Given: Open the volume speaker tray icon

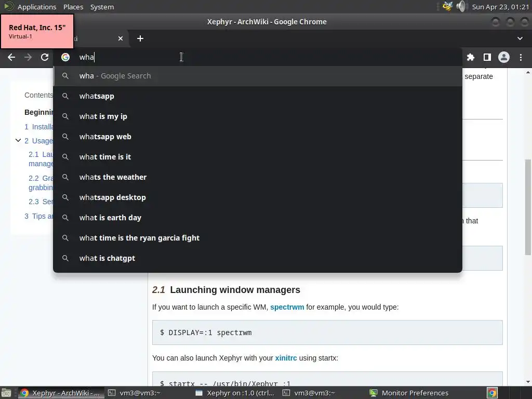Looking at the screenshot, I should (x=461, y=6).
